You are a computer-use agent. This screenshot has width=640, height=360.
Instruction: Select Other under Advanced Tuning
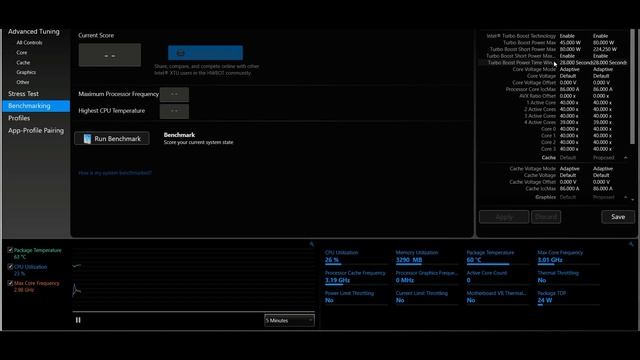pyautogui.click(x=22, y=82)
